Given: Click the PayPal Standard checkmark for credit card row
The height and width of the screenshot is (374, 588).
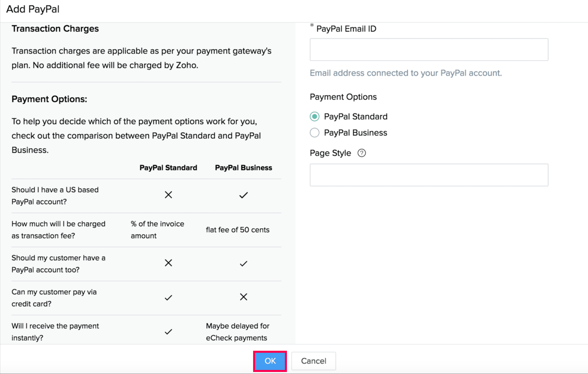Looking at the screenshot, I should (x=168, y=298).
